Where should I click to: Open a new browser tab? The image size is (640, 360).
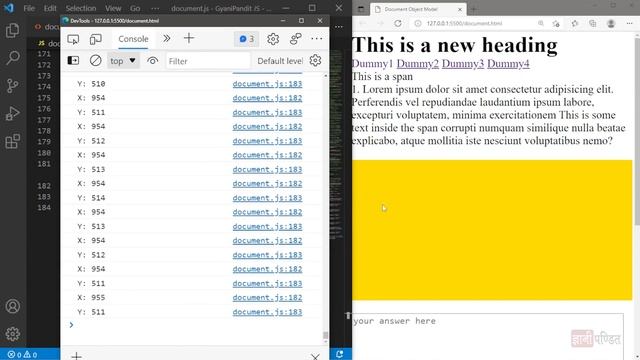(x=474, y=9)
